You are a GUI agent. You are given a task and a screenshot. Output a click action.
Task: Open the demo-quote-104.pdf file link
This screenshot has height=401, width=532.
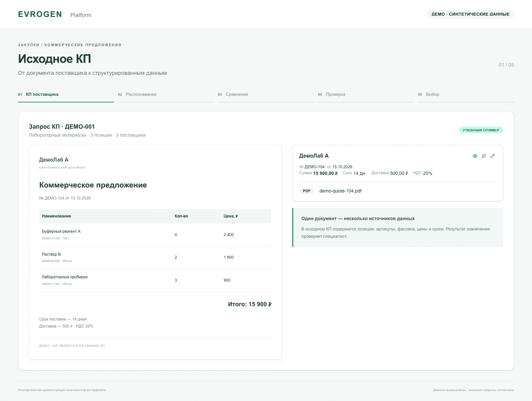click(340, 191)
